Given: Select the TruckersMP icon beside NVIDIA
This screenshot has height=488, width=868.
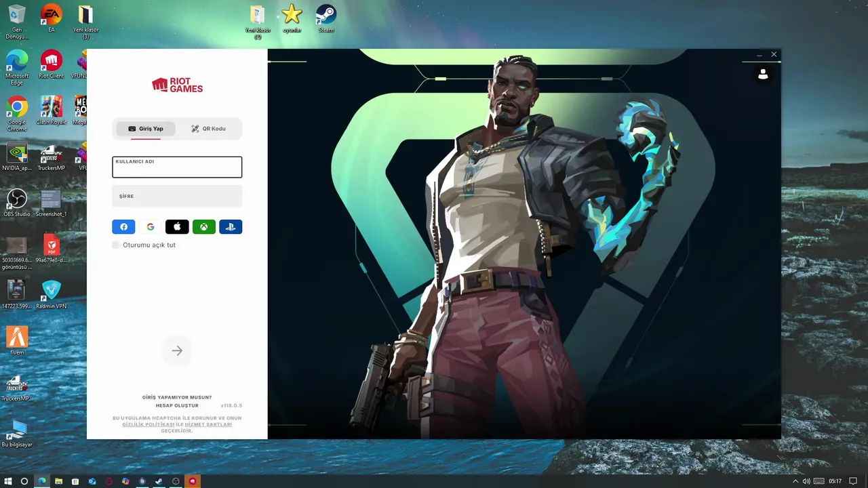Looking at the screenshot, I should coord(52,157).
